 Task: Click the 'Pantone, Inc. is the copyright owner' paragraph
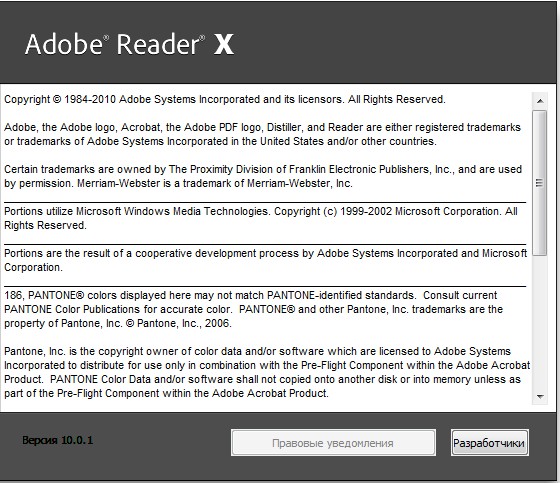click(267, 372)
